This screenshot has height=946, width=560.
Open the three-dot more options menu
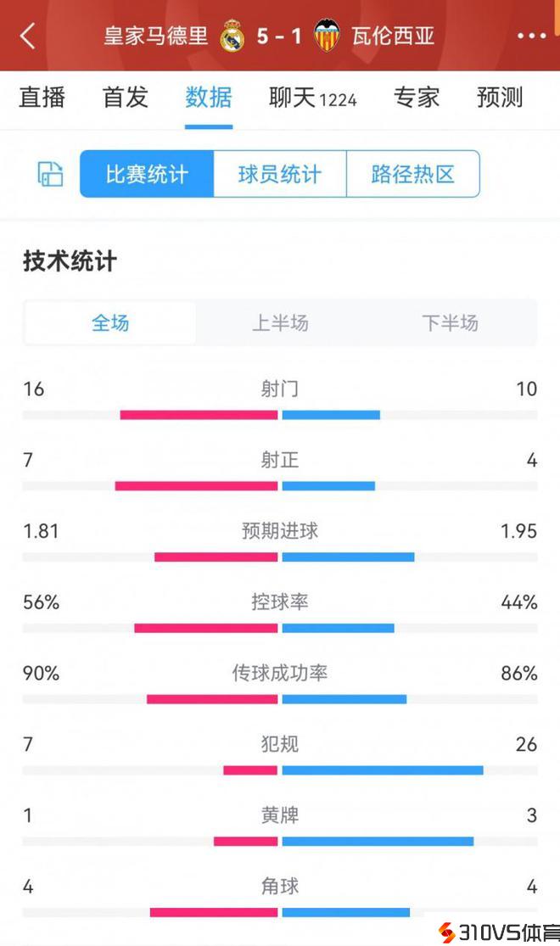(x=531, y=36)
